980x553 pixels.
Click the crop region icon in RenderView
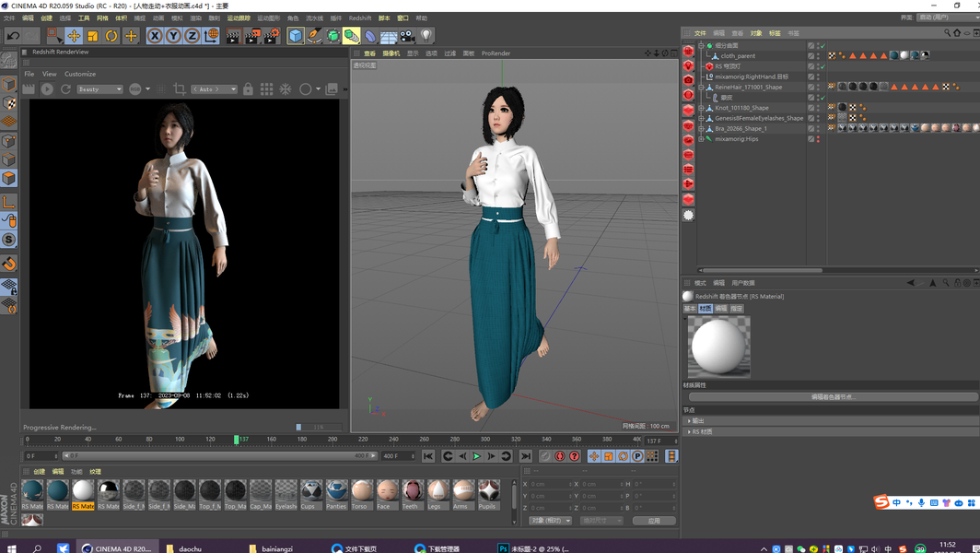coord(180,89)
